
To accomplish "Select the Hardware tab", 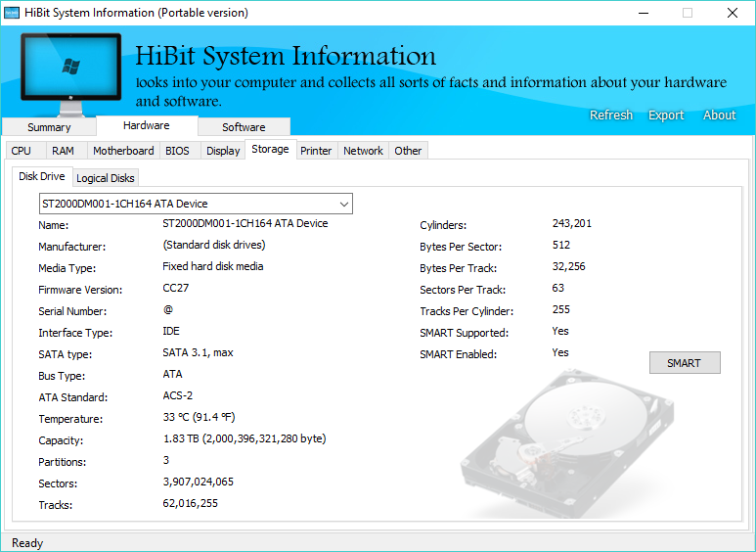I will pos(147,125).
